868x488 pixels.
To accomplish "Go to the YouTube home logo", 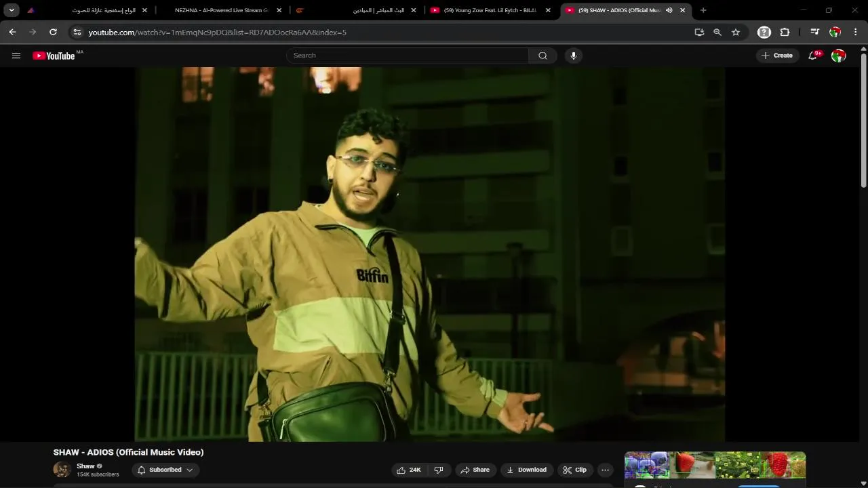I will (54, 56).
